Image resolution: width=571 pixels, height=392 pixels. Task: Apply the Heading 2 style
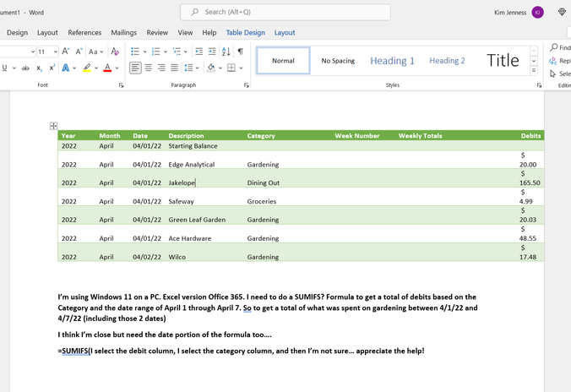click(x=447, y=61)
